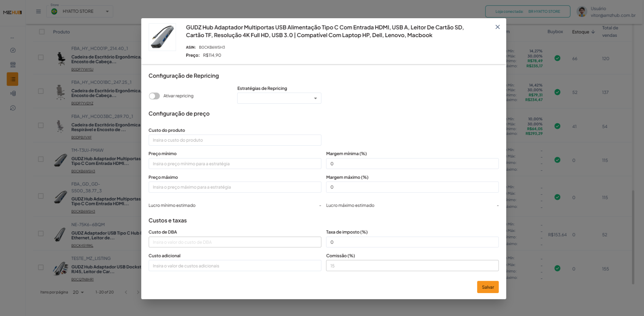Select the product list sidebar icon
This screenshot has width=644, height=316.
click(x=13, y=79)
